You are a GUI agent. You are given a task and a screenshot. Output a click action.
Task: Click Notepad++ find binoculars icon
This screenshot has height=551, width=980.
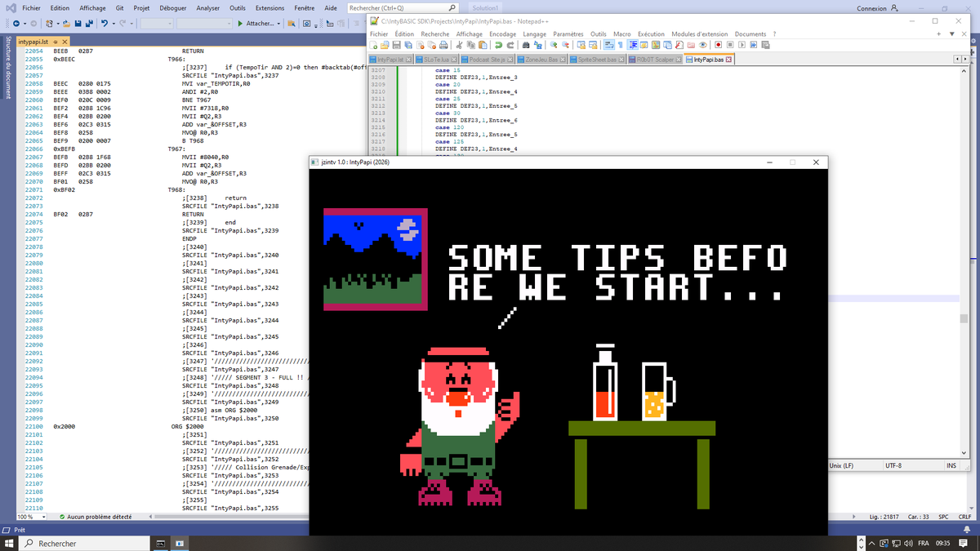[526, 45]
